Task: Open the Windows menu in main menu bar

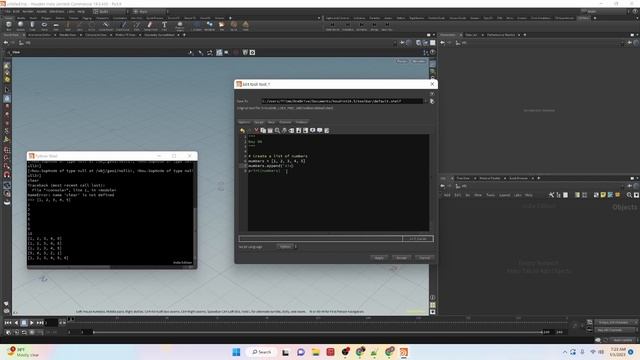Action: pyautogui.click(x=57, y=11)
